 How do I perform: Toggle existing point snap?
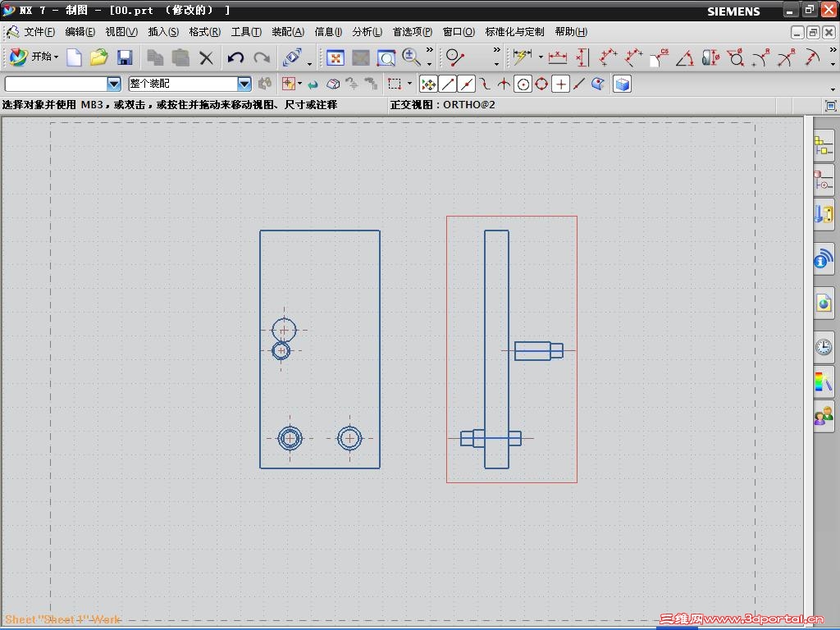tap(560, 84)
